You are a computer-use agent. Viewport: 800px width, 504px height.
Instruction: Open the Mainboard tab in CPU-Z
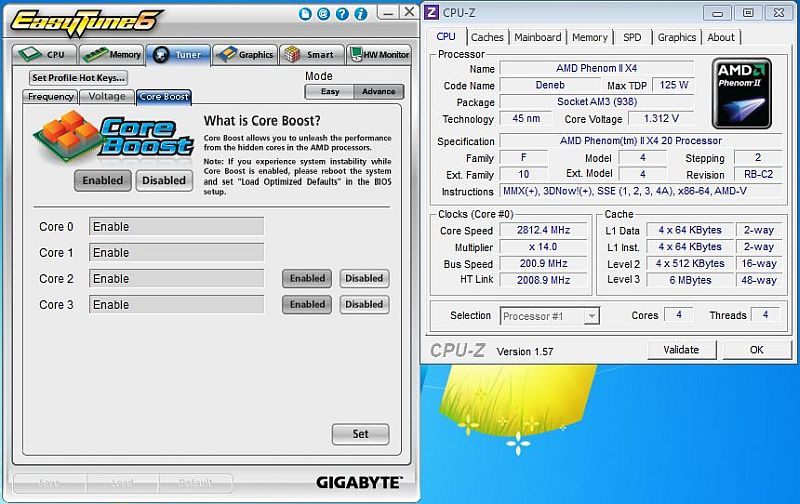(537, 37)
